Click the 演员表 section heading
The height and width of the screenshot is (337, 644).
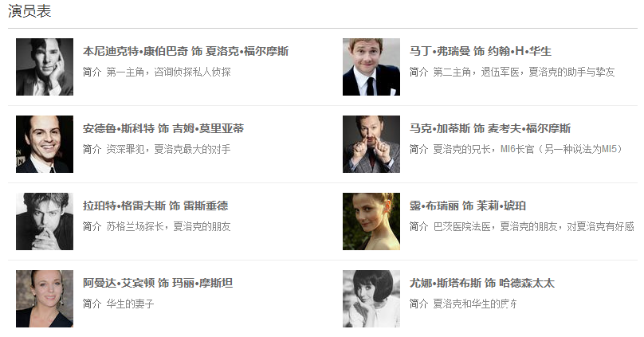[29, 11]
